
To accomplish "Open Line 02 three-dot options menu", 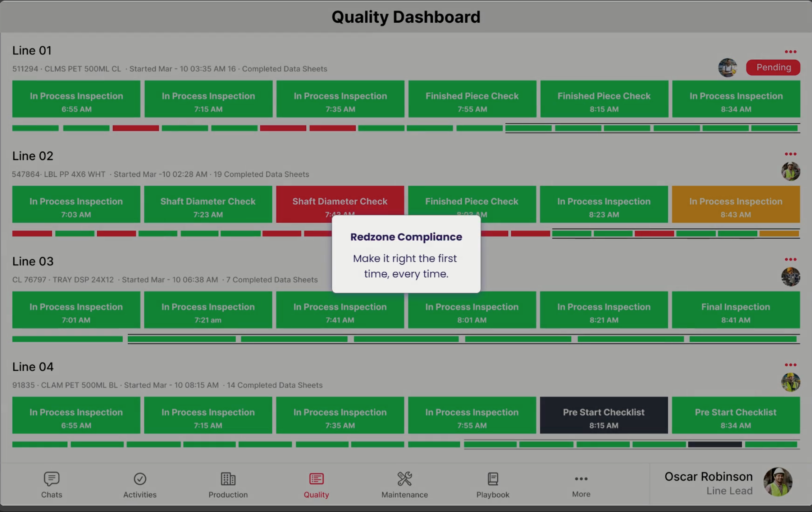I will click(790, 154).
